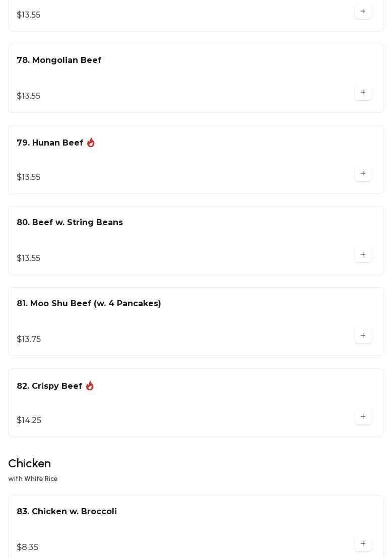The width and height of the screenshot is (392, 558).
Task: Click the $14.25 Crispy Beef price
Action: [29, 421]
